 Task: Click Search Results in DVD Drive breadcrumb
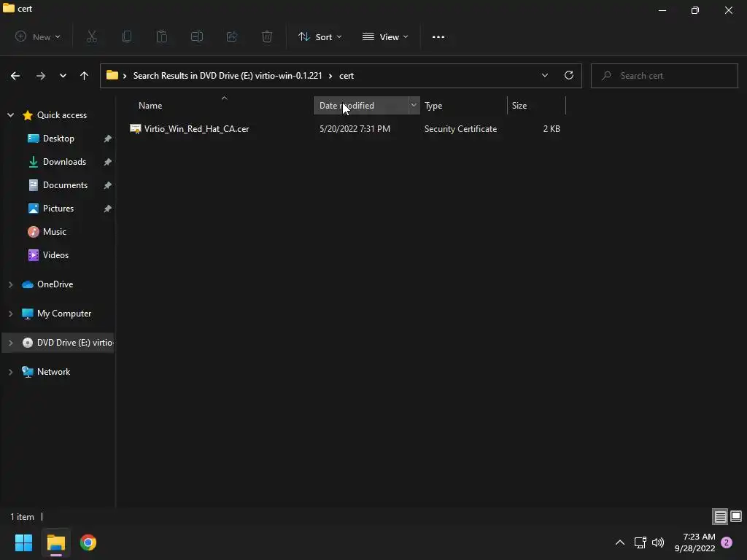228,76
